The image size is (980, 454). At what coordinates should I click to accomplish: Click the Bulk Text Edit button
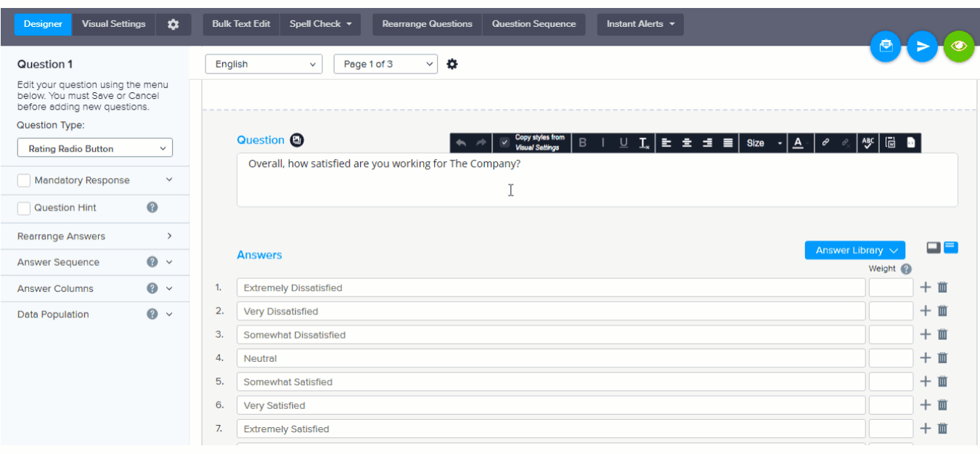pyautogui.click(x=241, y=24)
